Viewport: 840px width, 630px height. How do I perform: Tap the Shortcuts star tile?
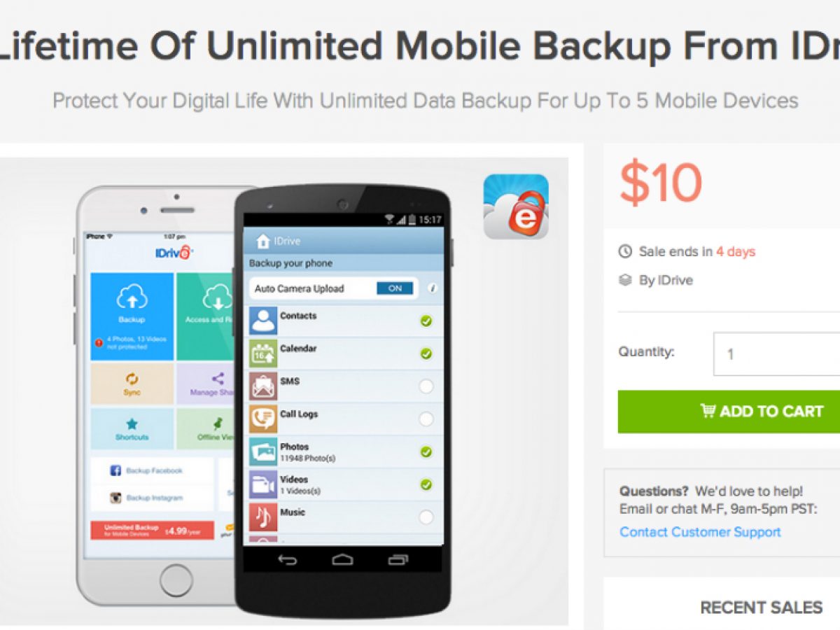coord(132,428)
